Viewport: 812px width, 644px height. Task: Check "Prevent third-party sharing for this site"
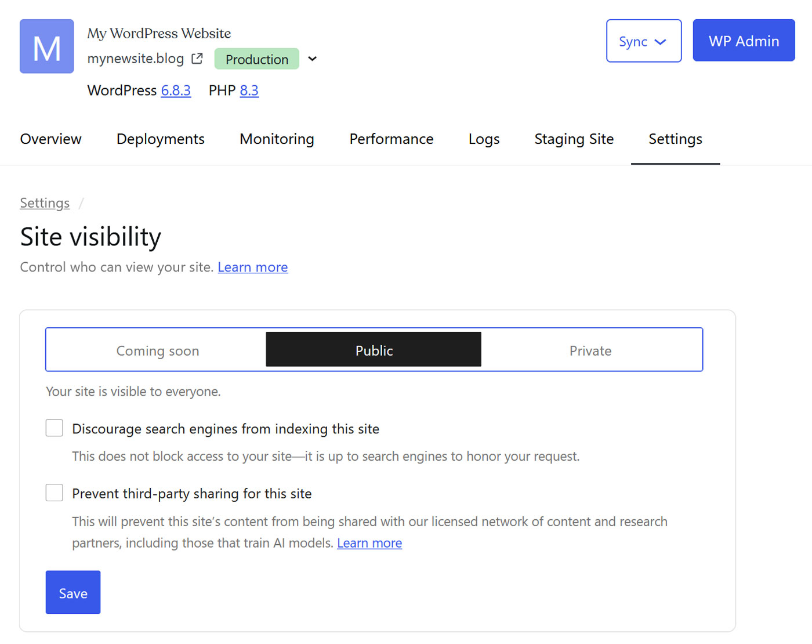point(54,492)
